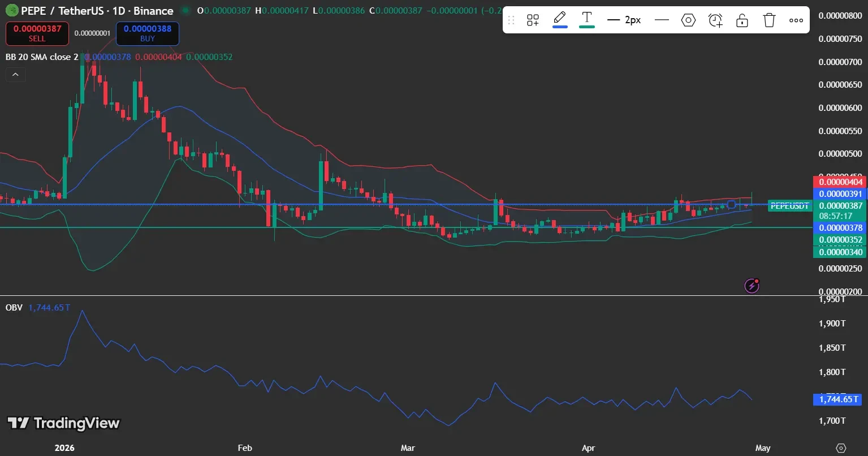Screen dimensions: 868x456
Task: Open chart settings gear at bottom right
Action: pyautogui.click(x=841, y=448)
